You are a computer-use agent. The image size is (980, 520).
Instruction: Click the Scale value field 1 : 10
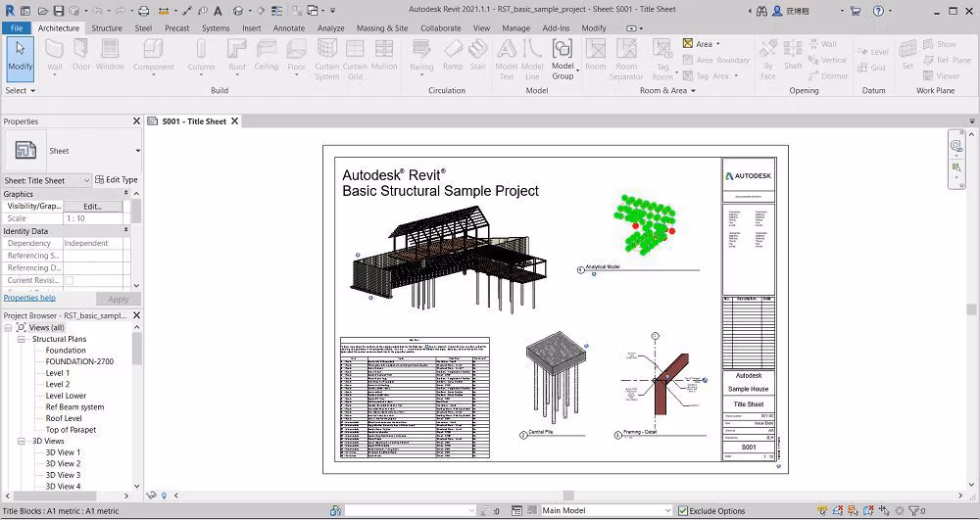93,218
